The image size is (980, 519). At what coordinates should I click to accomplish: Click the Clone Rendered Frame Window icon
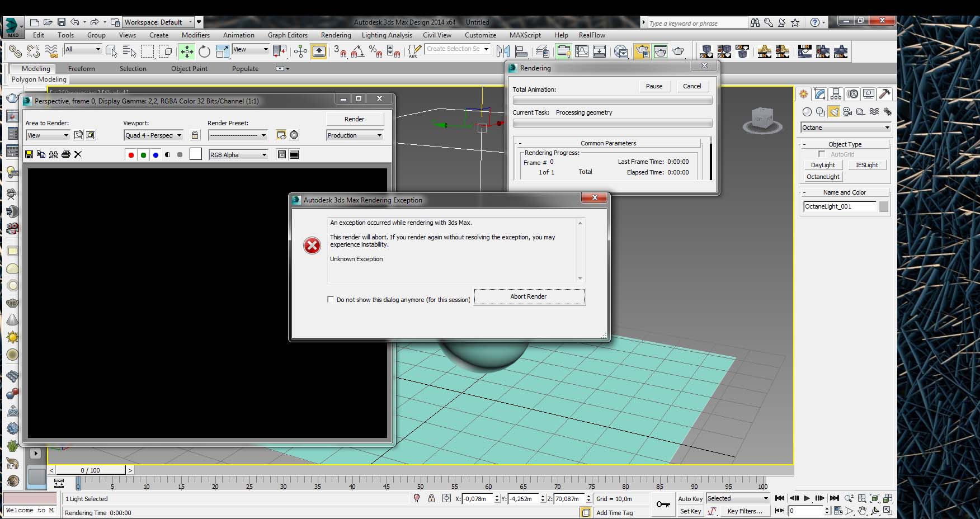pos(53,154)
